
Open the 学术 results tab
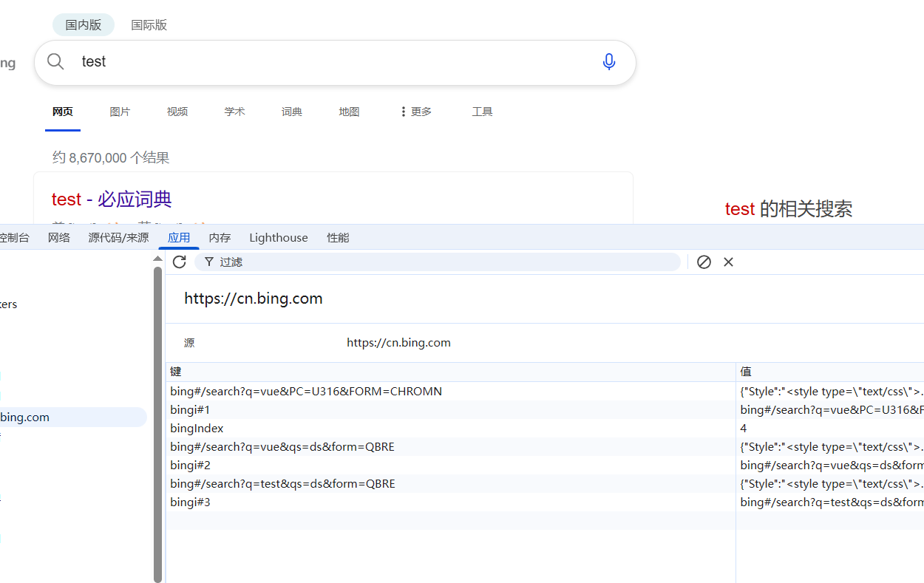(x=234, y=112)
